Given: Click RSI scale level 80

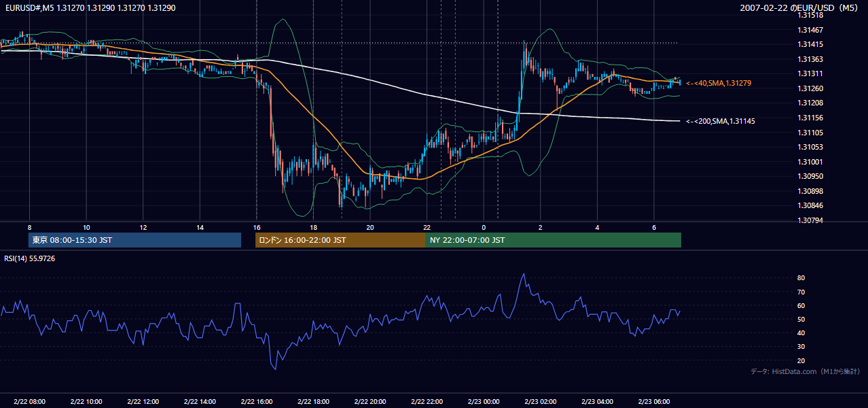Looking at the screenshot, I should [x=801, y=278].
